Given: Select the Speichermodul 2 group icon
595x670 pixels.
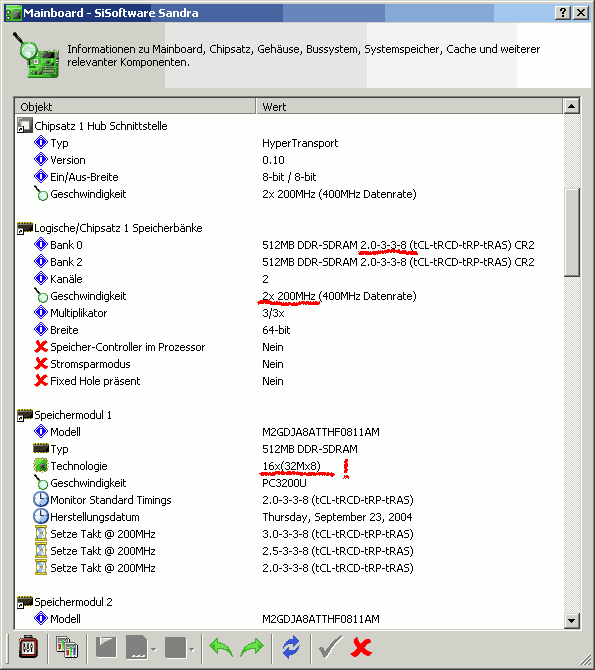Looking at the screenshot, I should click(24, 602).
